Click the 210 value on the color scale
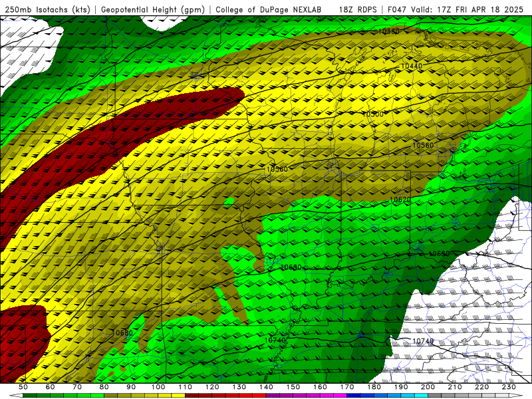 455,387
